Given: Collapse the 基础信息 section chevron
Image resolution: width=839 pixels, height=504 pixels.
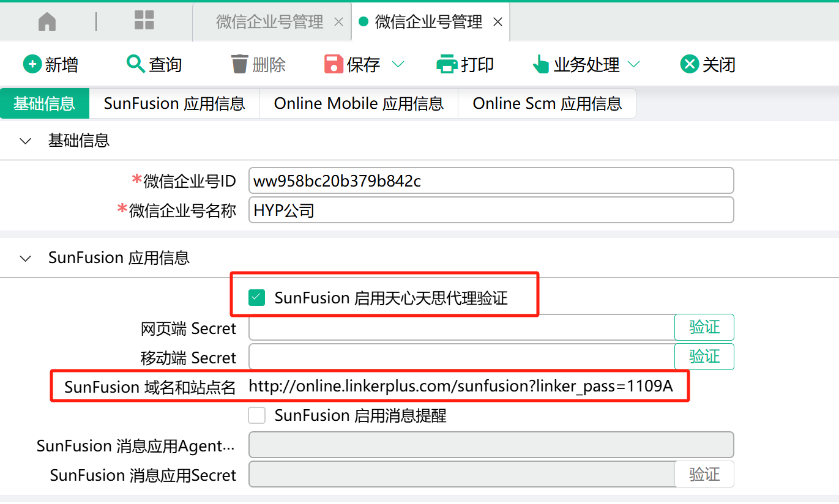Looking at the screenshot, I should click(26, 141).
